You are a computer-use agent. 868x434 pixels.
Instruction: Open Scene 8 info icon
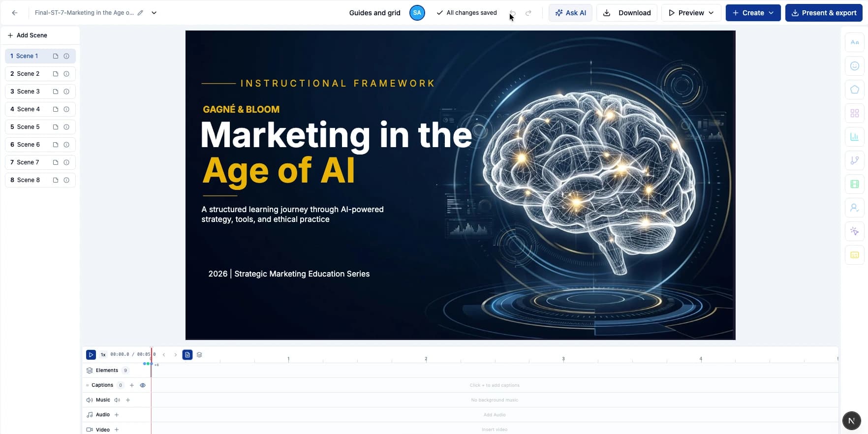66,180
